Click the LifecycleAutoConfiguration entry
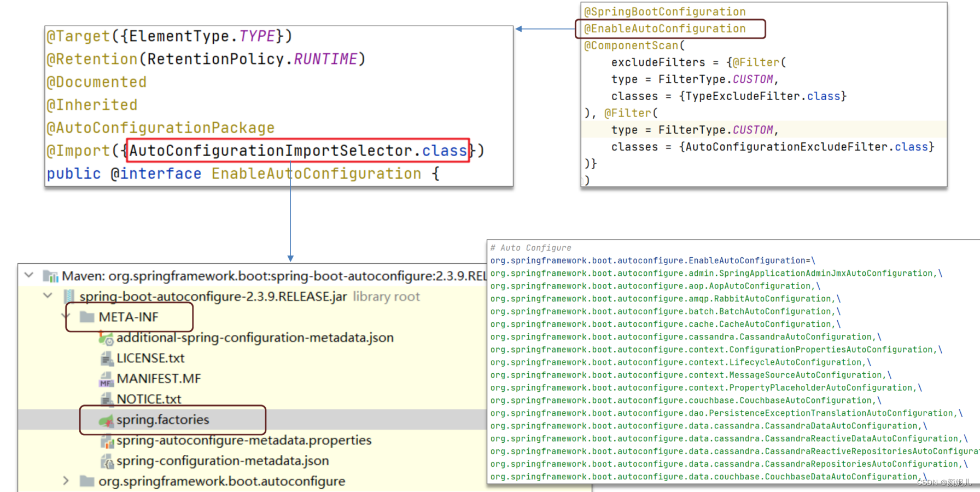Image resolution: width=980 pixels, height=492 pixels. pos(681,362)
